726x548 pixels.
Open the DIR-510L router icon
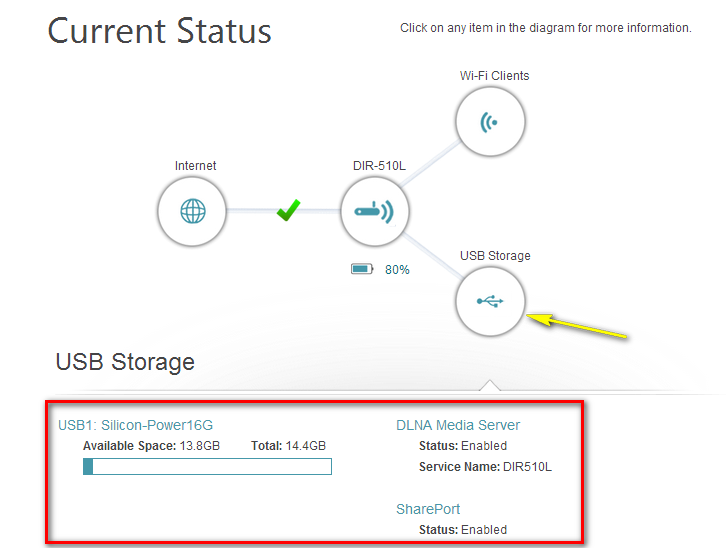[x=375, y=212]
